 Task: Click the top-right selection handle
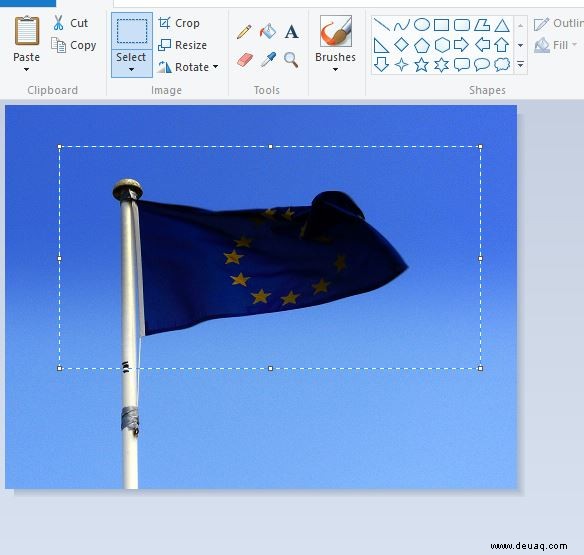point(480,147)
